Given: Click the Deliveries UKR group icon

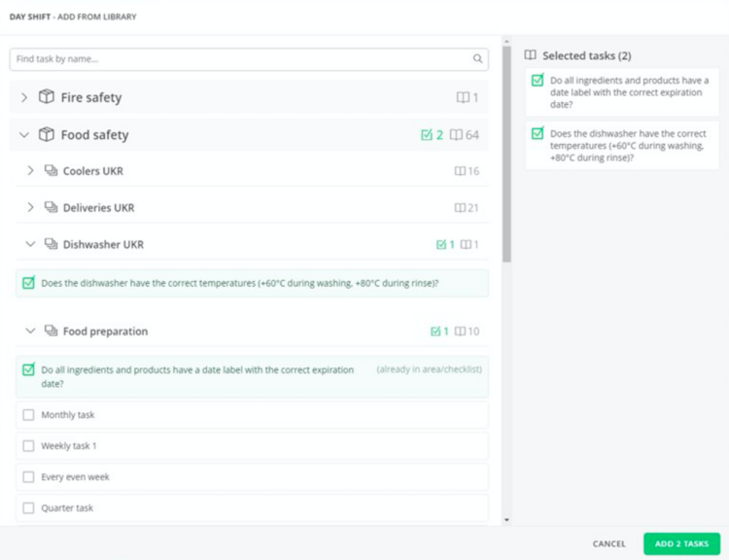Looking at the screenshot, I should 51,207.
